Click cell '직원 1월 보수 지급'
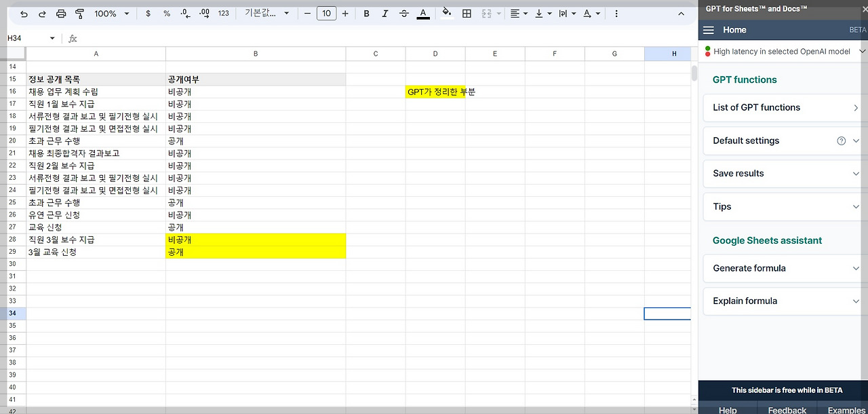The width and height of the screenshot is (868, 414). (x=96, y=104)
